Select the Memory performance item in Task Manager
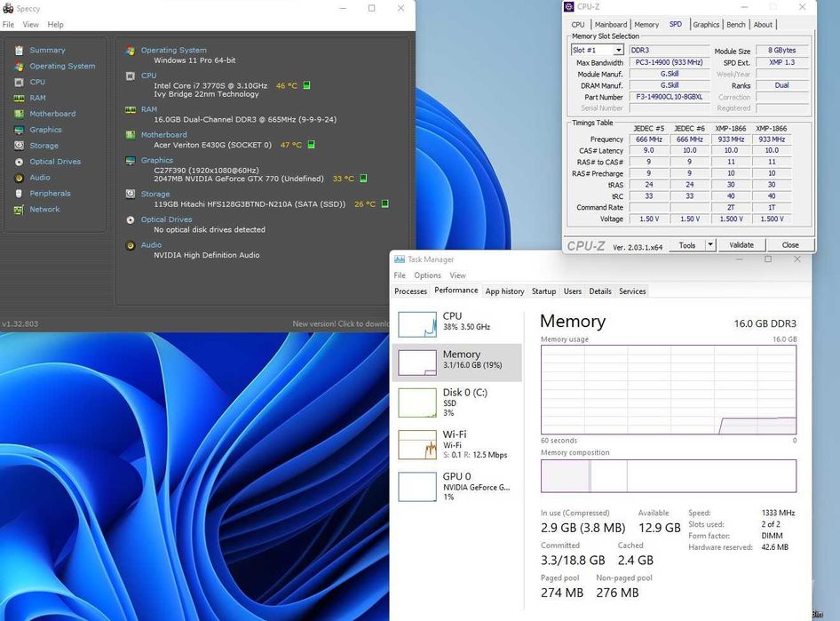 click(x=457, y=362)
